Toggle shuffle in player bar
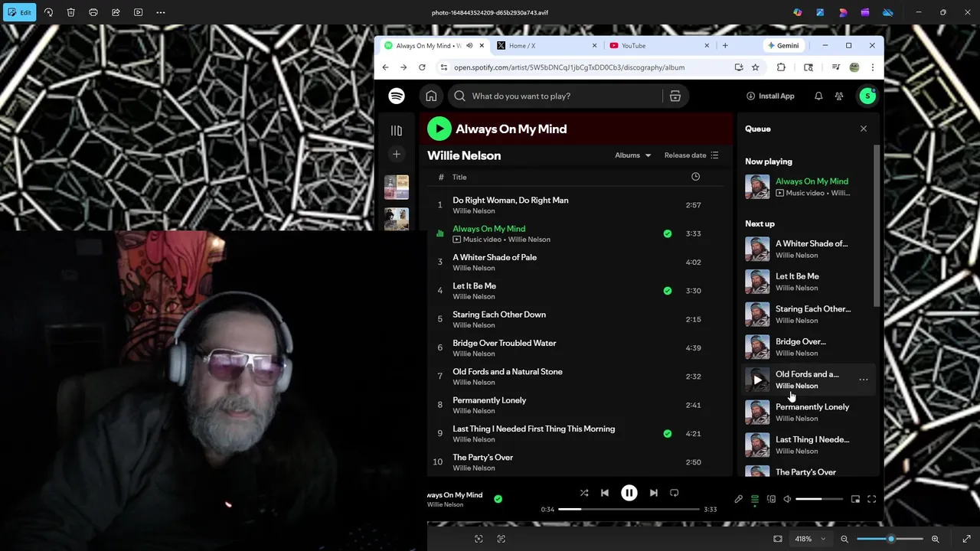The image size is (980, 551). (x=584, y=493)
